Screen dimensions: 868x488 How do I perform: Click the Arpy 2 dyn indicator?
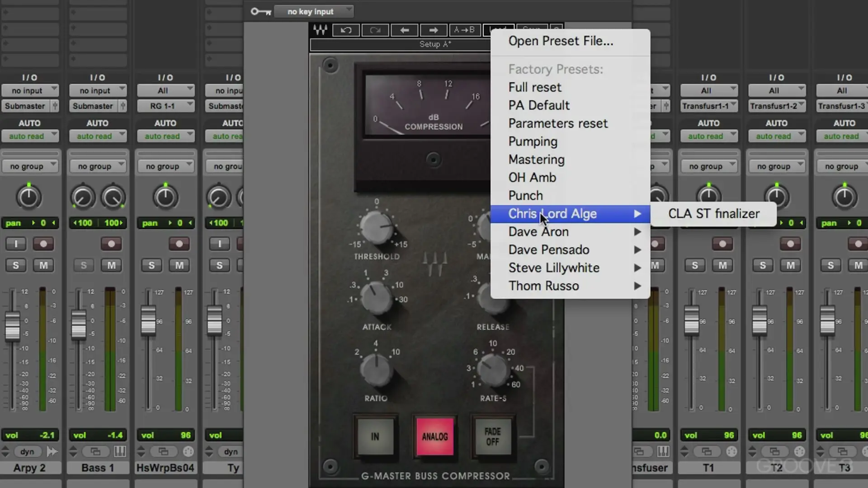(27, 451)
